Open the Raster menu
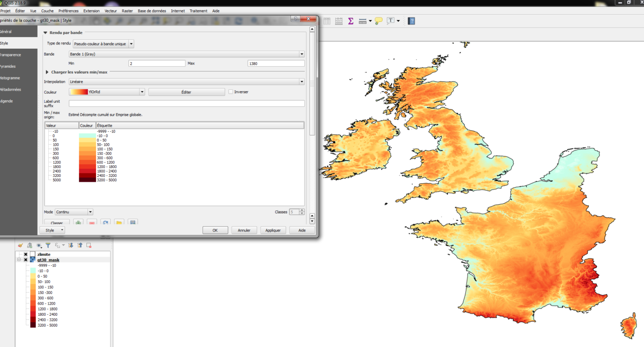644x347 pixels. tap(127, 11)
